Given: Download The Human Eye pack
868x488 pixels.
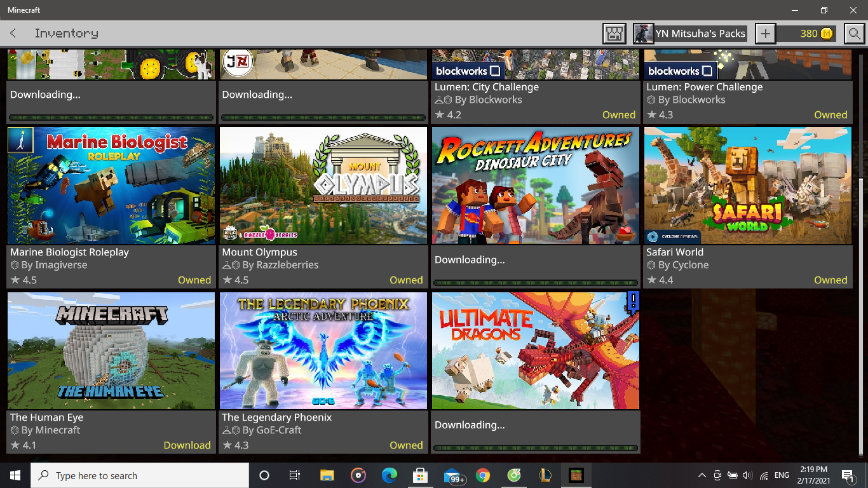Looking at the screenshot, I should [187, 445].
